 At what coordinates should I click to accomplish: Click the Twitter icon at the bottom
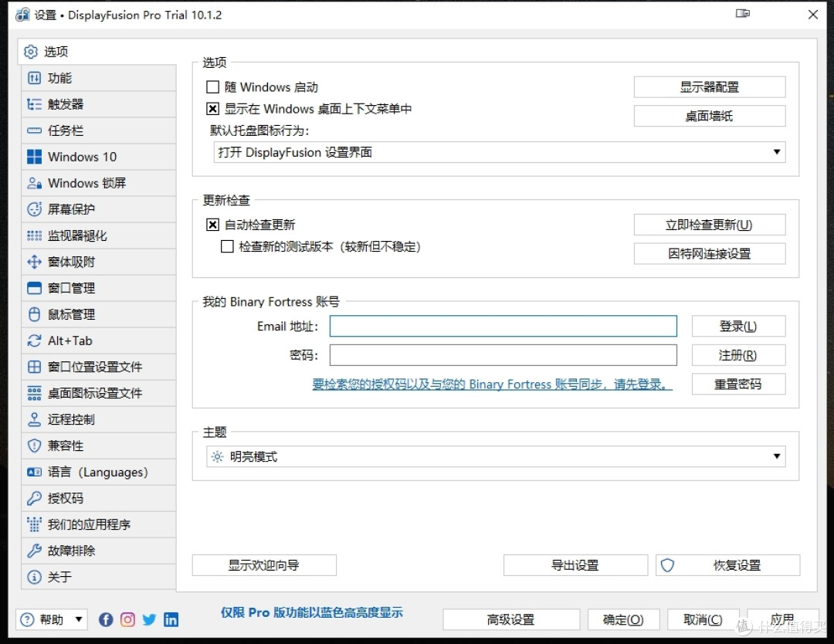149,619
